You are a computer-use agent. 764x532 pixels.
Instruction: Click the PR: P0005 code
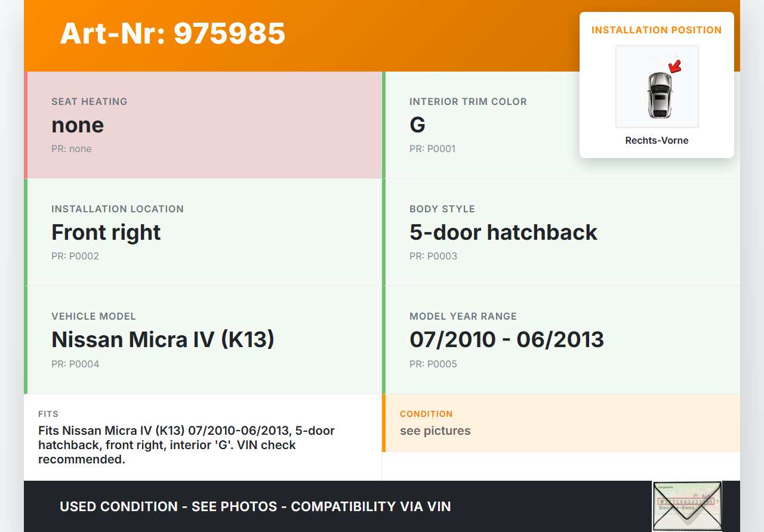433,364
